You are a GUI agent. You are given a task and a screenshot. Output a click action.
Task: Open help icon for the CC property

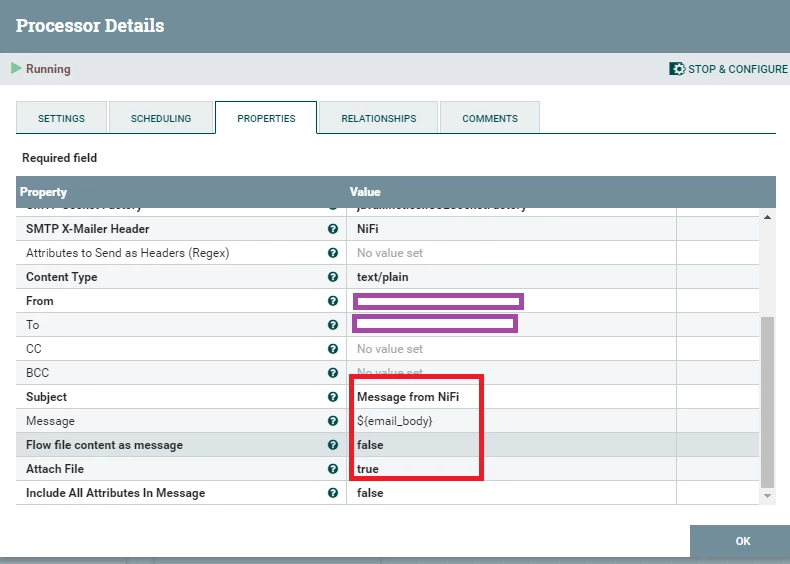point(333,349)
